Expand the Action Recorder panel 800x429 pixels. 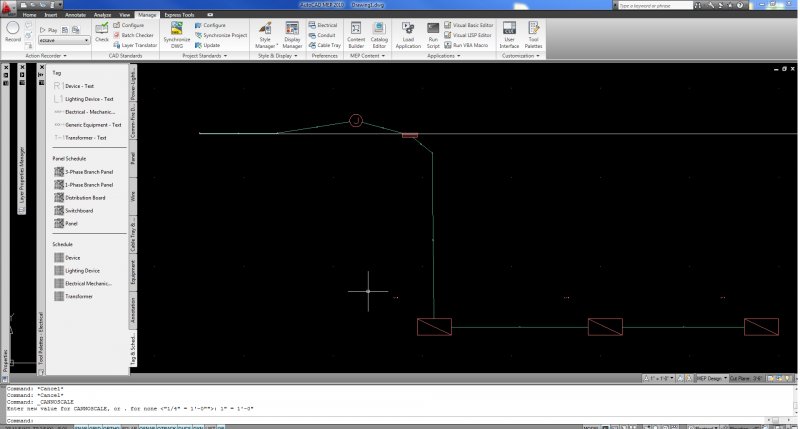click(46, 56)
